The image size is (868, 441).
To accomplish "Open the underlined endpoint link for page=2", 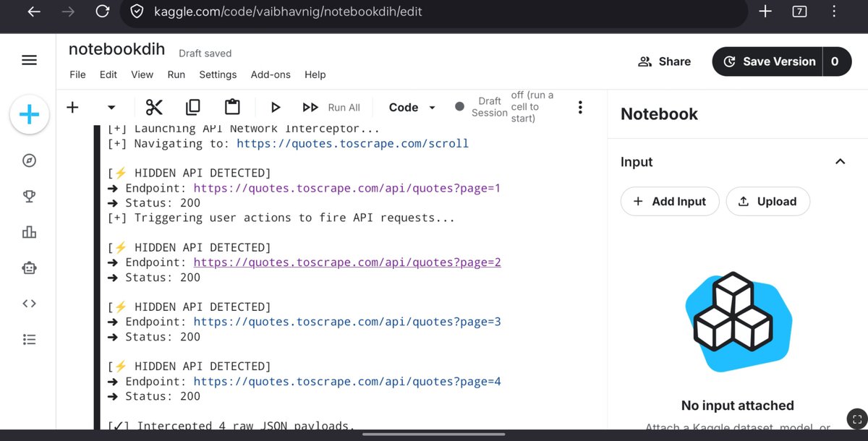I will (347, 262).
